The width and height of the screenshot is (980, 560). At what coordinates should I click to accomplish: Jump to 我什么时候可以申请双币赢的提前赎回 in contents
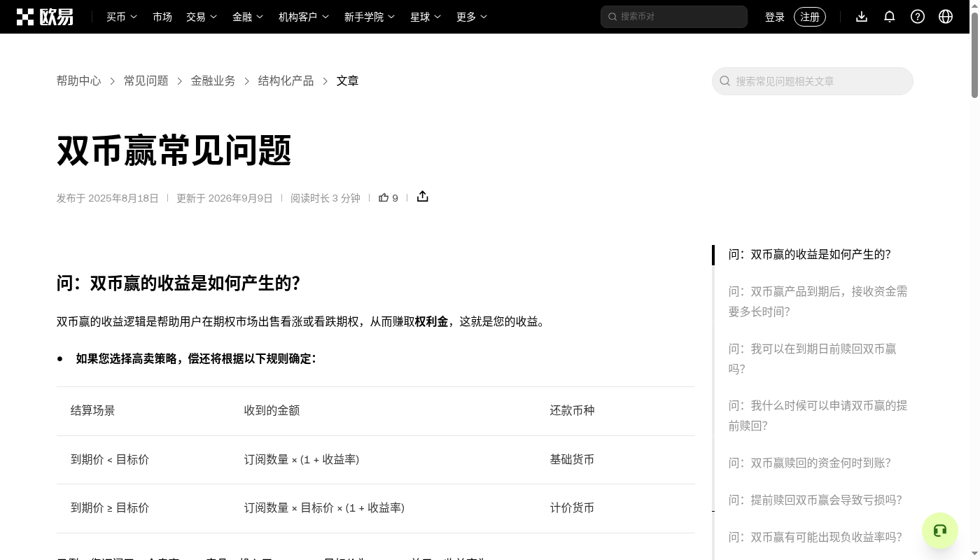pyautogui.click(x=818, y=416)
